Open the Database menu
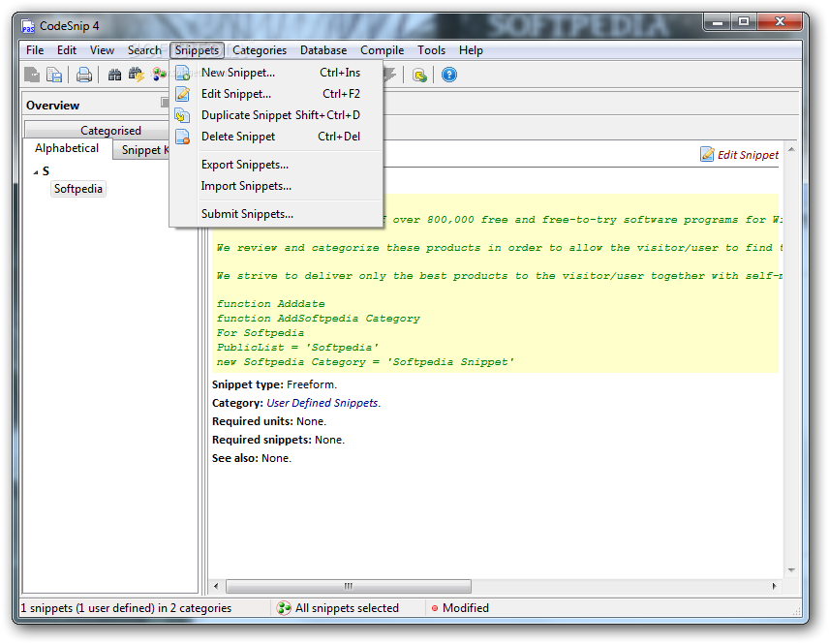 [x=323, y=50]
